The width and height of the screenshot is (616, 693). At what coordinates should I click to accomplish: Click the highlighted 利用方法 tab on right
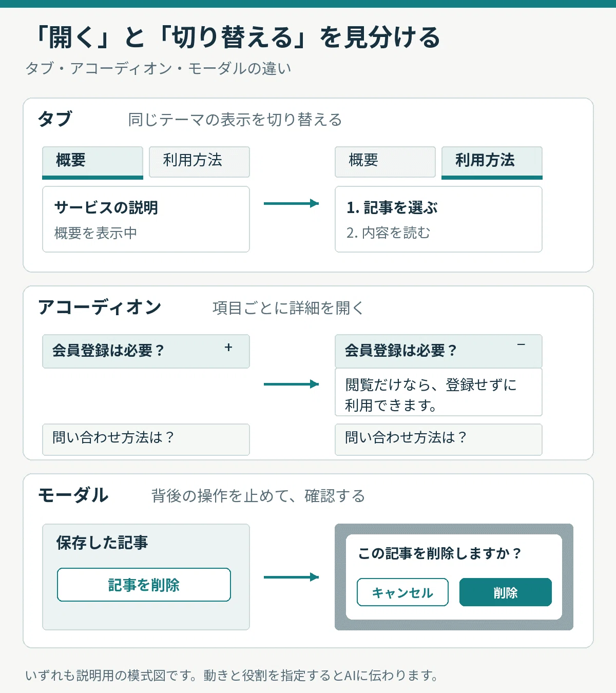click(x=492, y=163)
